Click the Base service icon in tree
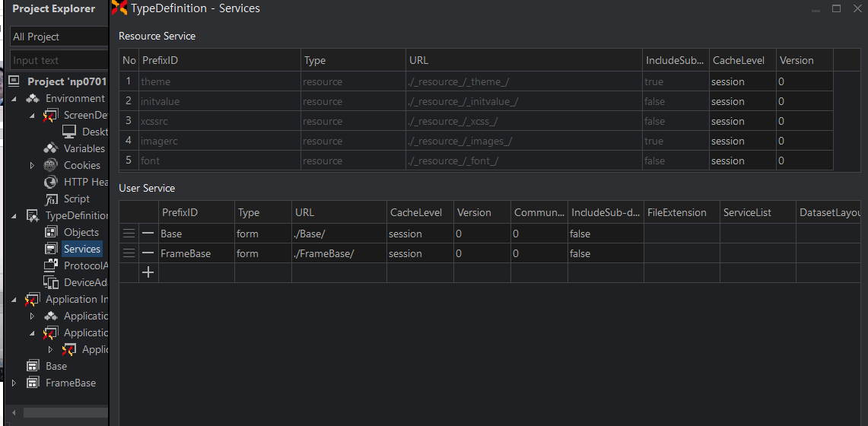This screenshot has width=868, height=426. click(33, 366)
